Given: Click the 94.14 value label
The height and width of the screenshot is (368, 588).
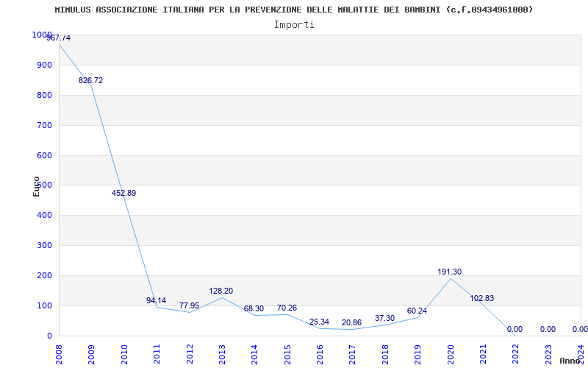Looking at the screenshot, I should click(x=156, y=300).
